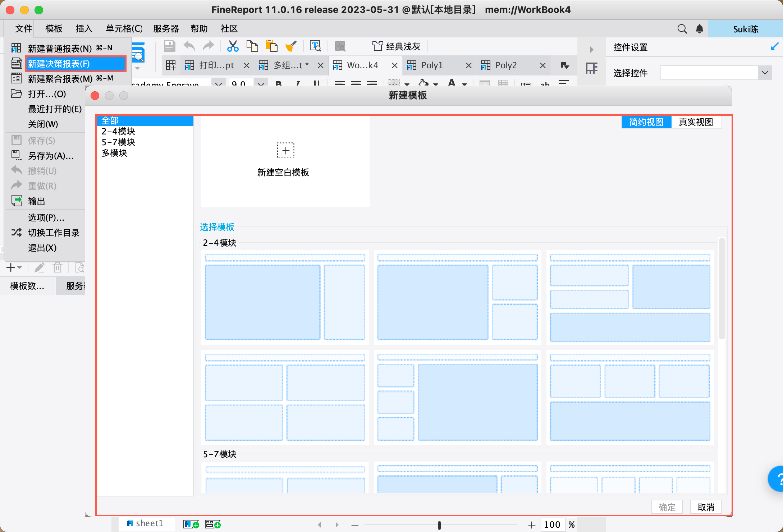
Task: Open the font size dropdown arrow
Action: pos(261,84)
